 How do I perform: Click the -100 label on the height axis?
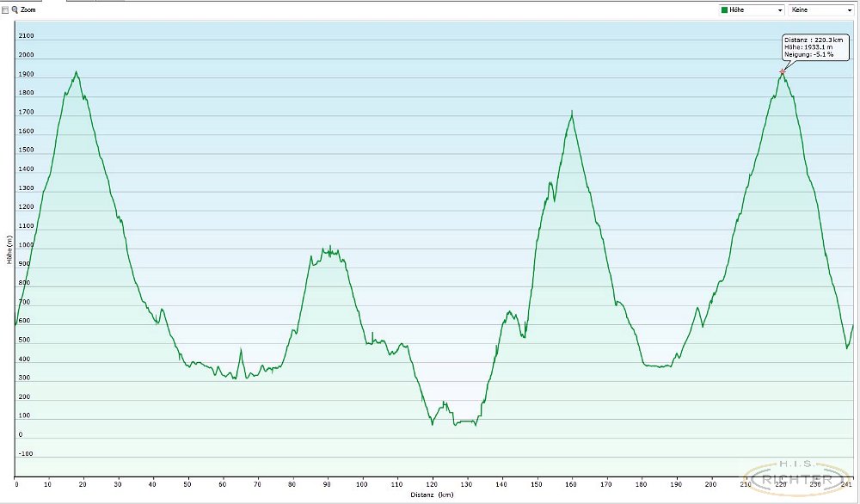pyautogui.click(x=26, y=453)
